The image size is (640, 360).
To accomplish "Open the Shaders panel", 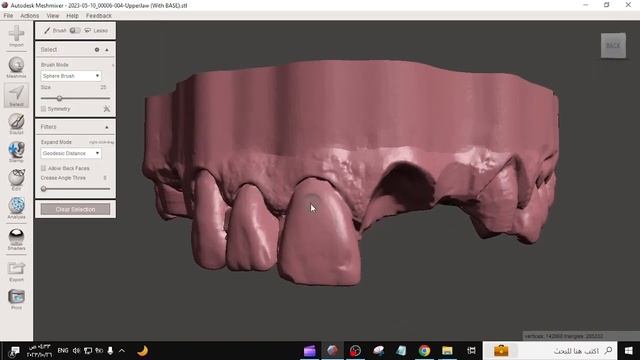I will click(16, 239).
